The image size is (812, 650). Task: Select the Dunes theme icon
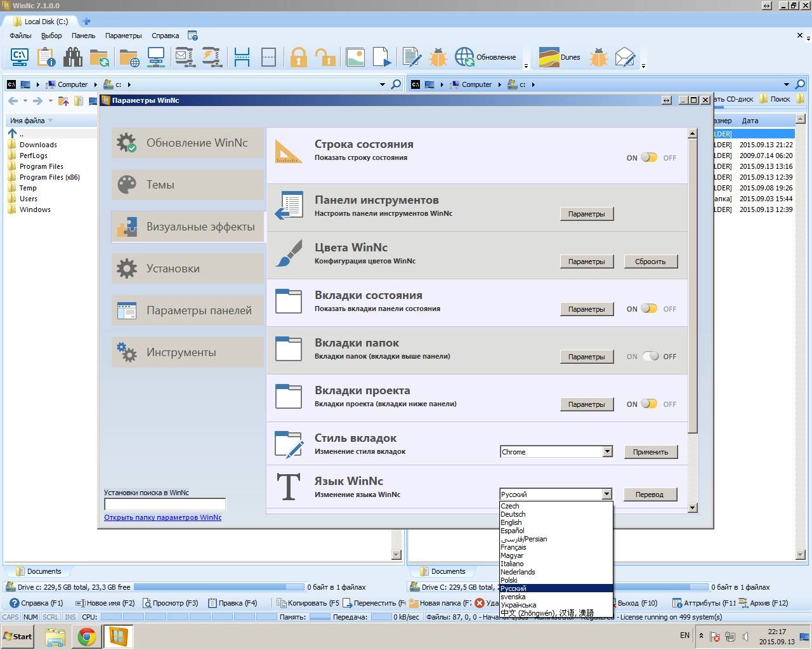coord(549,57)
